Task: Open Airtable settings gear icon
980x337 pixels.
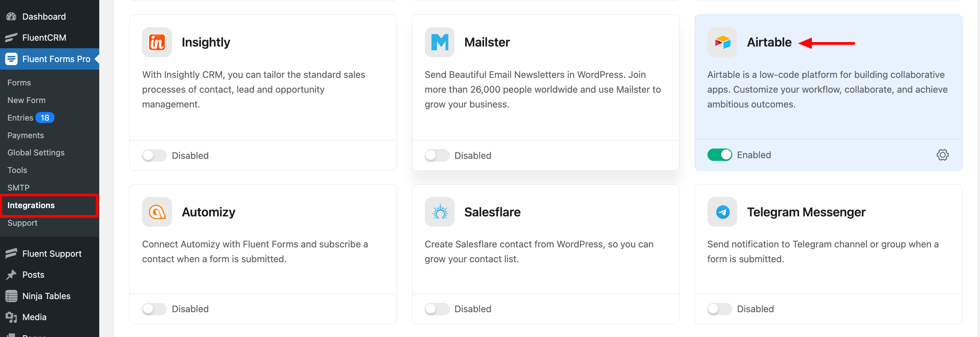Action: 942,155
